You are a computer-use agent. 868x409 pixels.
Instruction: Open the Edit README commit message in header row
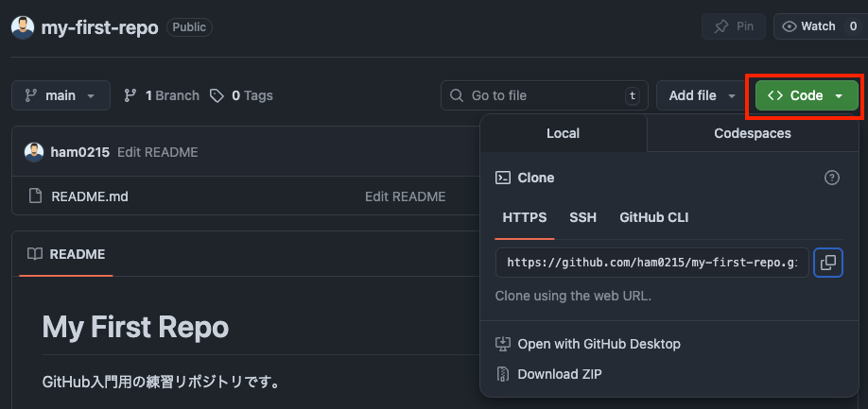coord(157,152)
